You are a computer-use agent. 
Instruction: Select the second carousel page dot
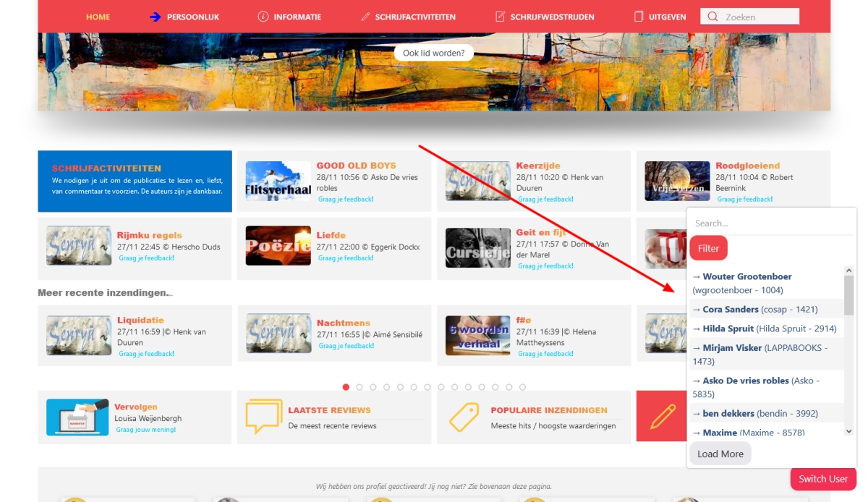359,387
